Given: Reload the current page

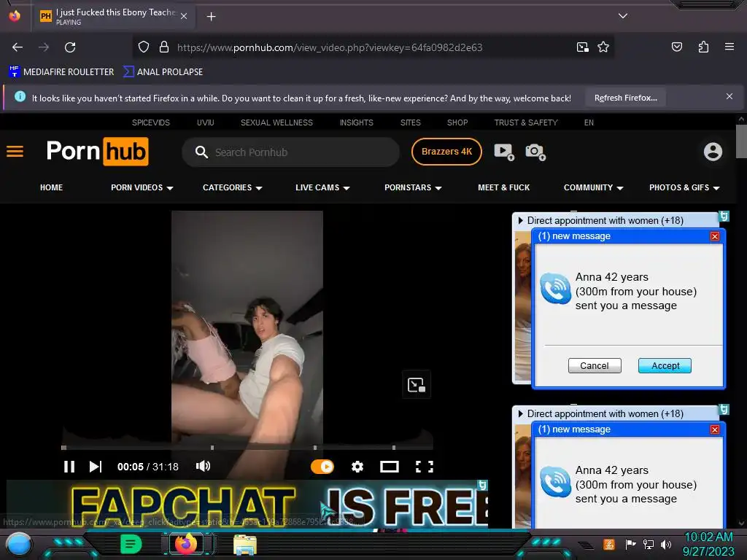Looking at the screenshot, I should tap(70, 47).
